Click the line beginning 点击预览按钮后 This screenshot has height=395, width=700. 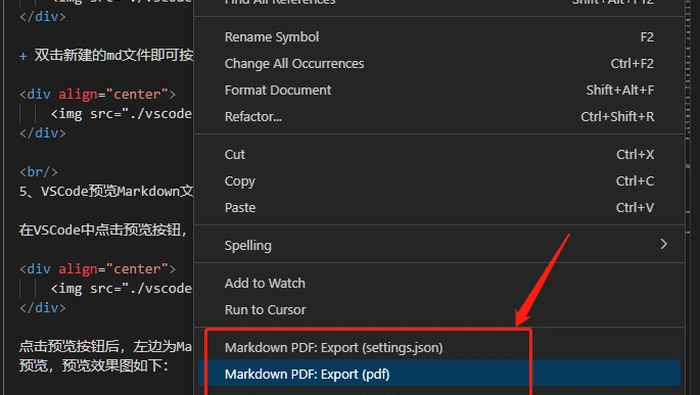point(106,347)
